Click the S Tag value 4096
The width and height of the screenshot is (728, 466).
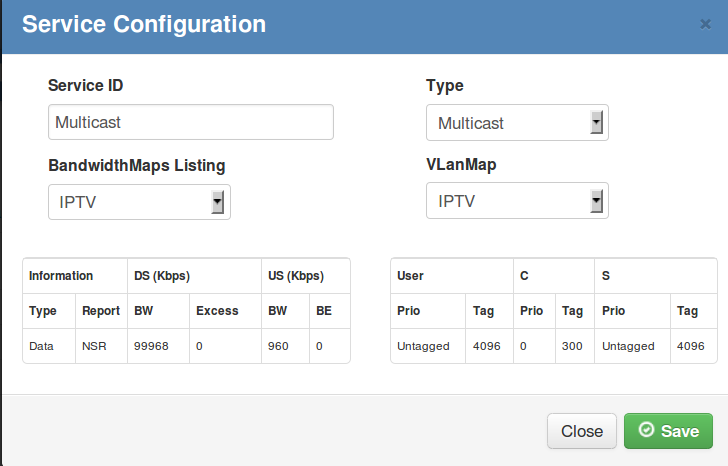pos(690,346)
